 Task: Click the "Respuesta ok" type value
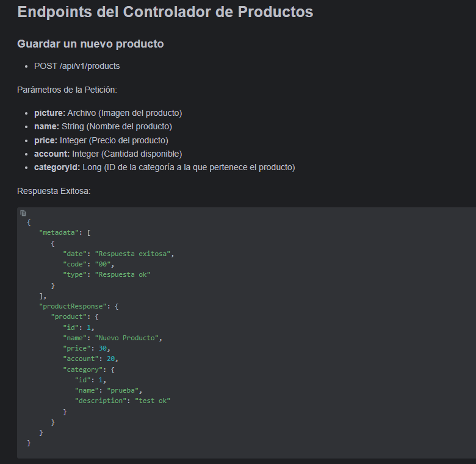click(x=123, y=274)
